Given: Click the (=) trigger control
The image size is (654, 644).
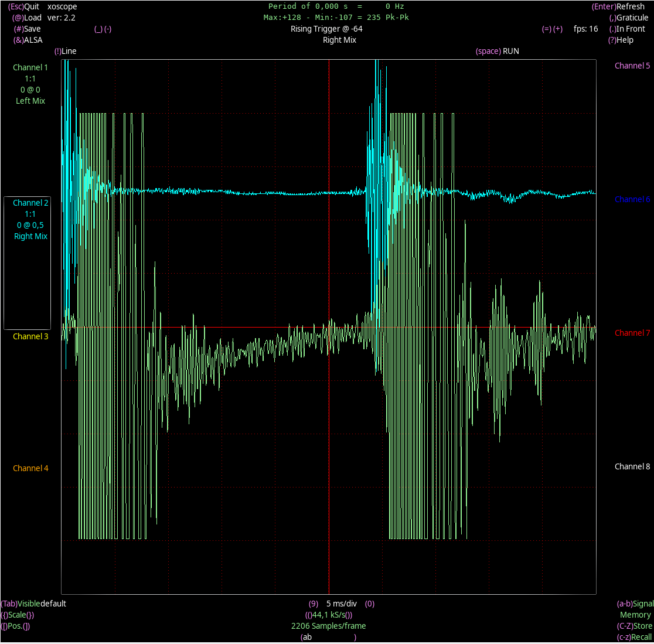Looking at the screenshot, I should coord(546,29).
